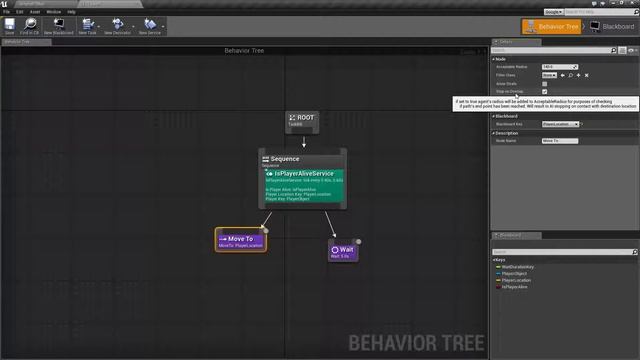Click the property matrix grid icon
This screenshot has height=360, width=640.
click(x=622, y=50)
